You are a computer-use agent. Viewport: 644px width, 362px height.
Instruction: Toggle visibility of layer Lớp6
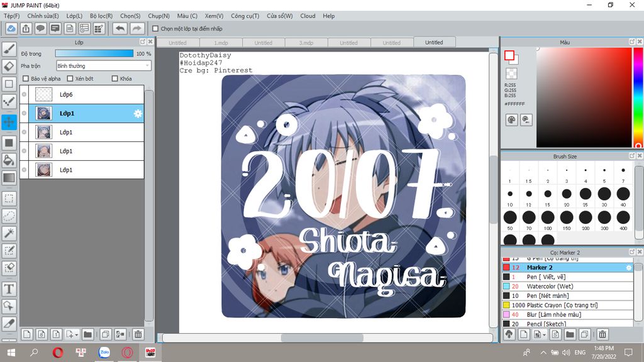point(25,94)
